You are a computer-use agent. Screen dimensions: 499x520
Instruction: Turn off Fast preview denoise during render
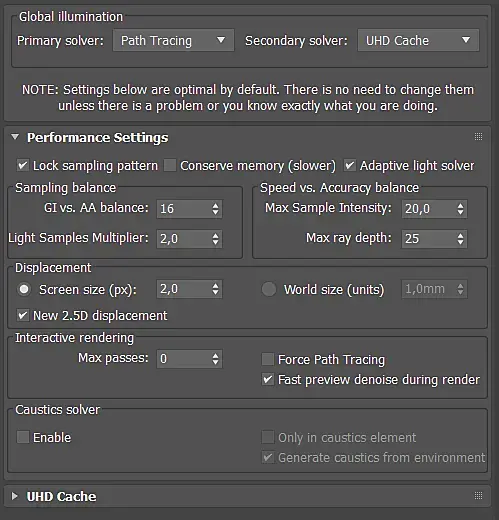[x=268, y=379]
